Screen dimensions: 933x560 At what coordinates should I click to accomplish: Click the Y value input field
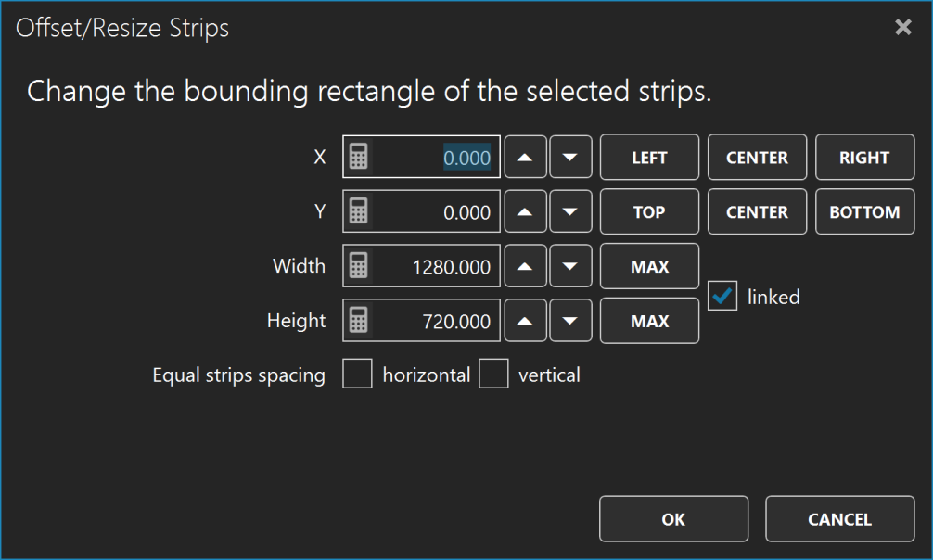coord(421,211)
